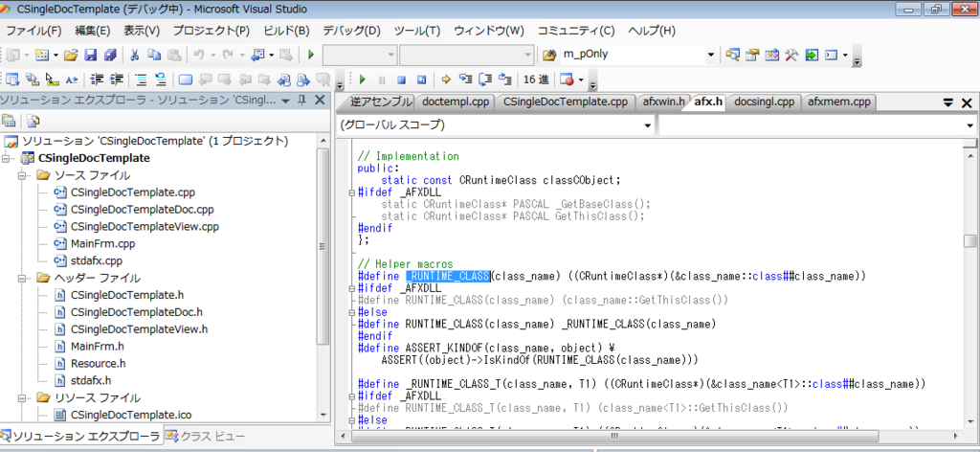Open the ファイル(F) menu

click(x=33, y=31)
